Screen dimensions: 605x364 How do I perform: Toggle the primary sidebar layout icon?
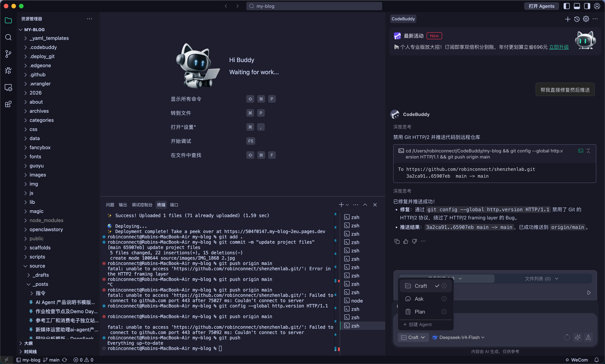[566, 6]
